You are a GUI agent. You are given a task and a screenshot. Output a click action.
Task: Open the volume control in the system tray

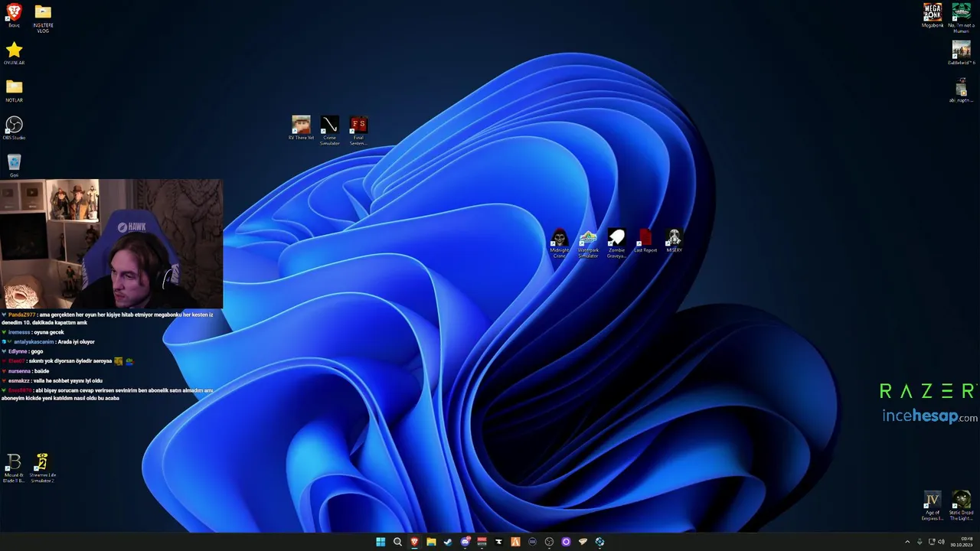(x=941, y=542)
